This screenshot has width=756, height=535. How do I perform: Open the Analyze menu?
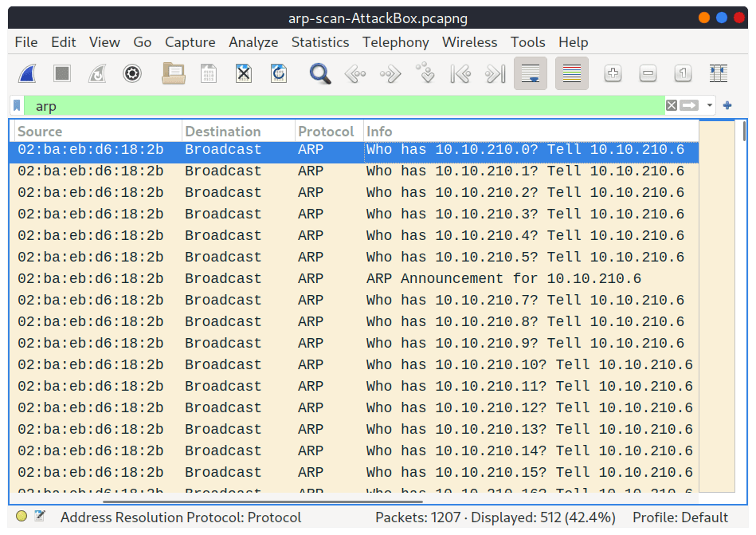coord(253,42)
